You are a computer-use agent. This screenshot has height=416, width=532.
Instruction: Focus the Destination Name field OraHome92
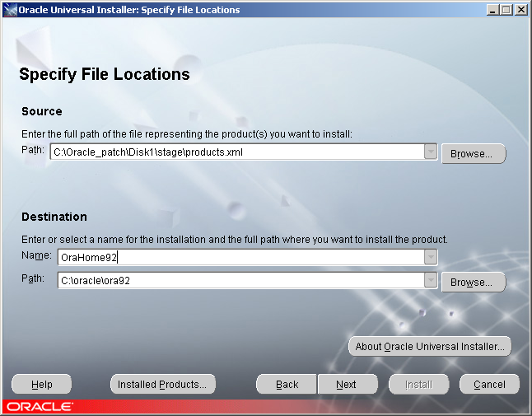240,257
